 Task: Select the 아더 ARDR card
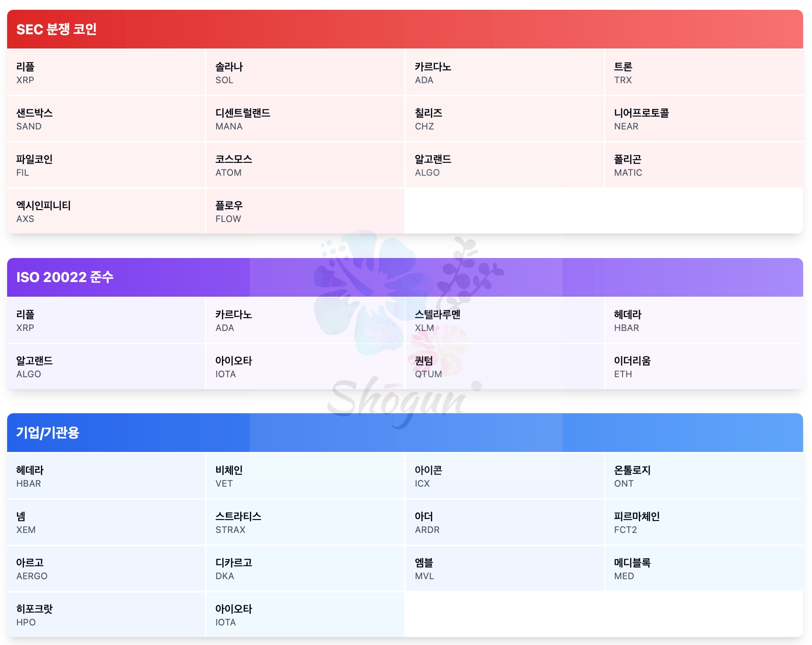pos(505,522)
